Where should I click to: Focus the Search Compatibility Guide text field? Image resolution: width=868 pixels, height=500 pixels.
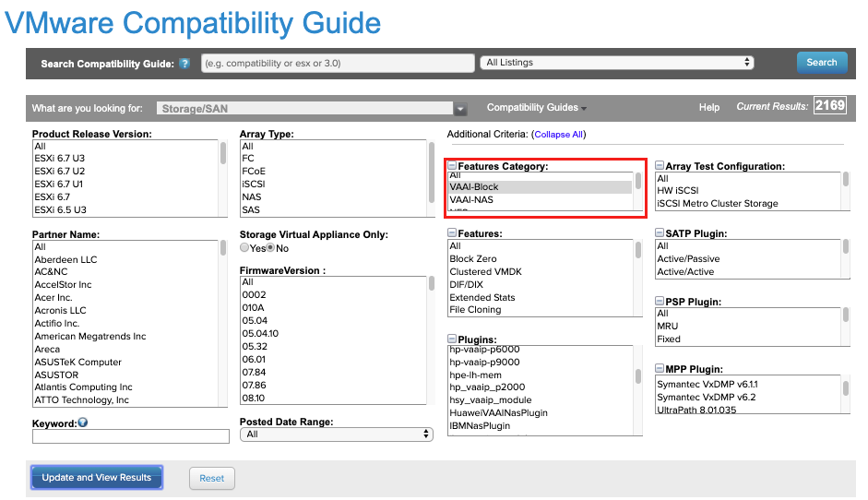pos(338,63)
